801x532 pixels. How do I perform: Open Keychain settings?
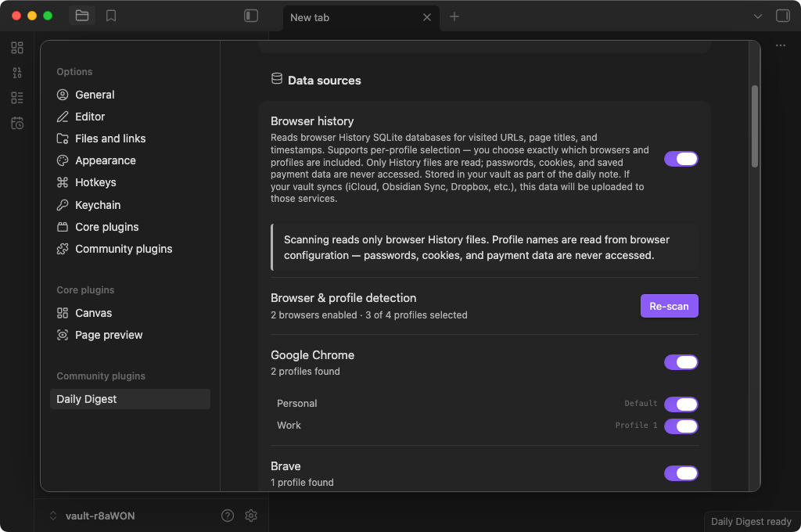click(x=131, y=205)
